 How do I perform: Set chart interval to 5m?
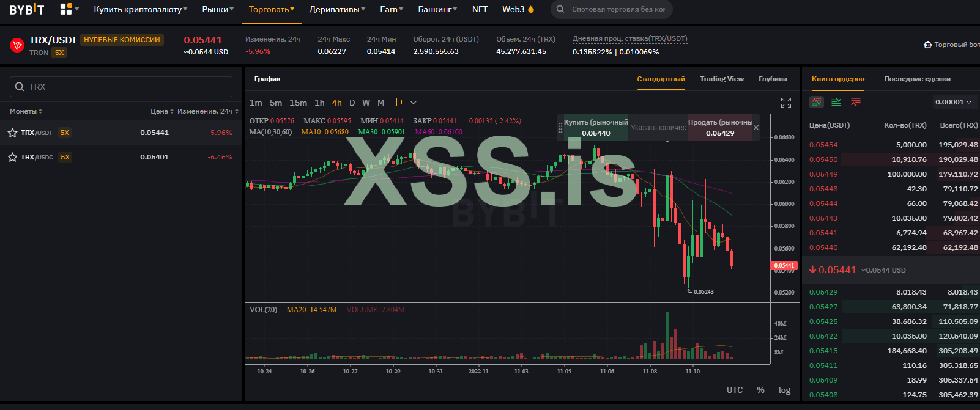pos(276,103)
